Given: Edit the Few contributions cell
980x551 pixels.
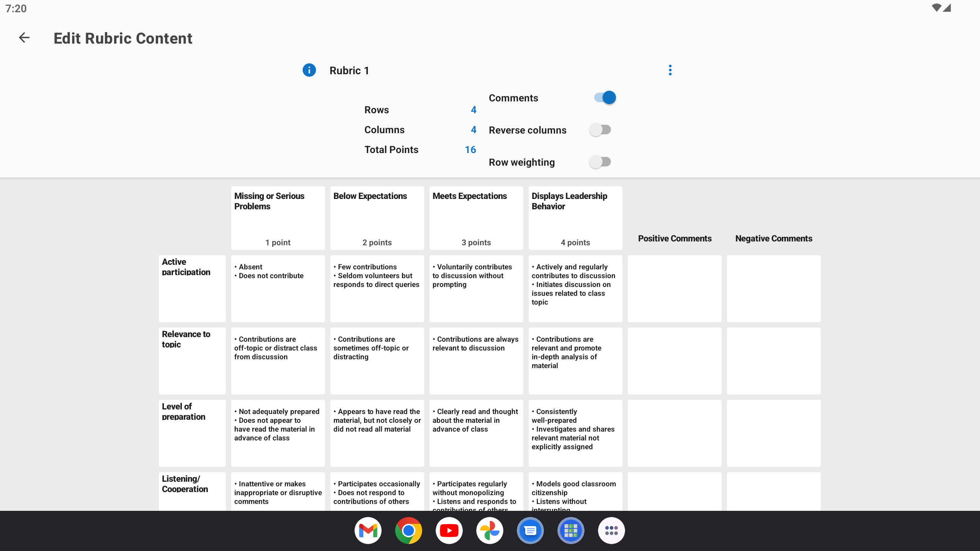Looking at the screenshot, I should [x=377, y=289].
